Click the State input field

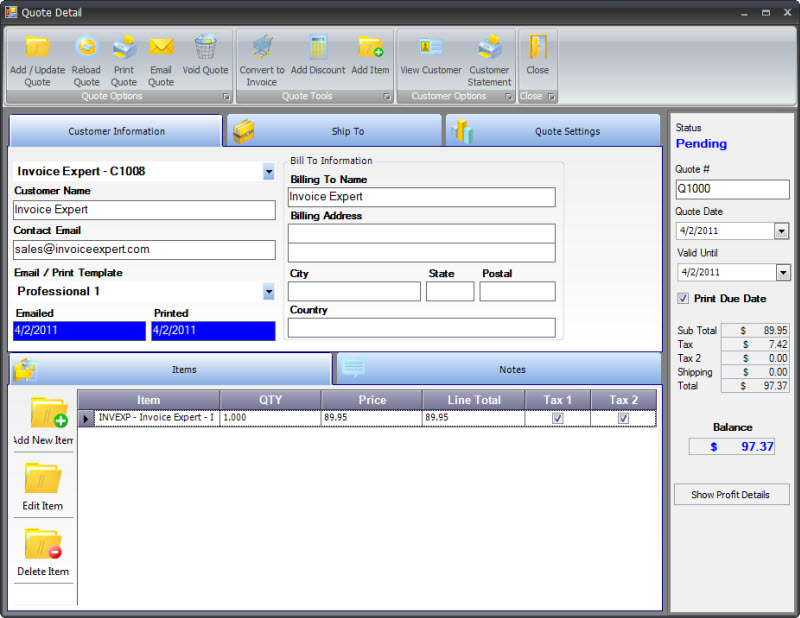[450, 291]
